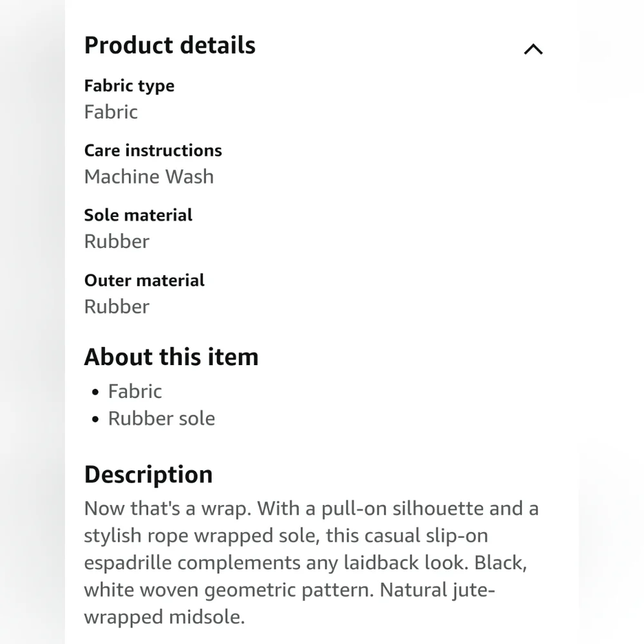The height and width of the screenshot is (644, 644).
Task: Click Rubber under Outer material
Action: coord(117,307)
